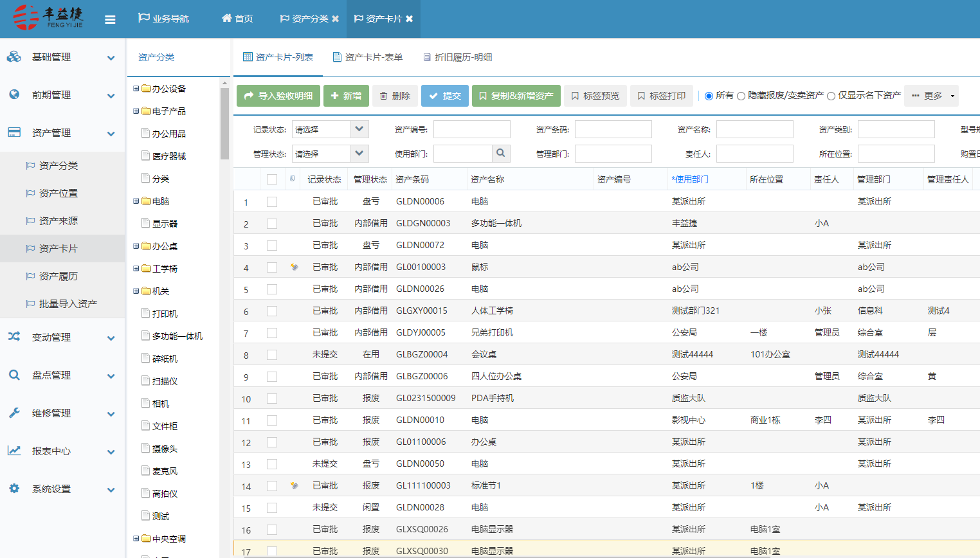Tick the select-all header checkbox

pyautogui.click(x=272, y=179)
